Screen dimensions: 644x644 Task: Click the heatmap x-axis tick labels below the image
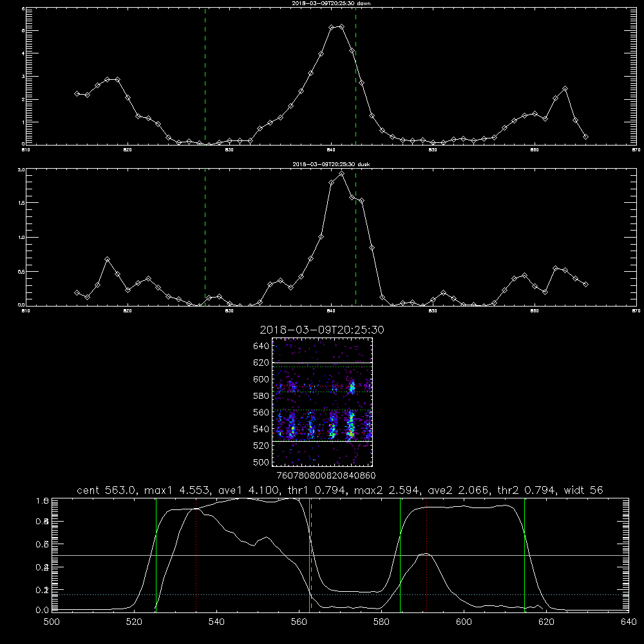(326, 475)
